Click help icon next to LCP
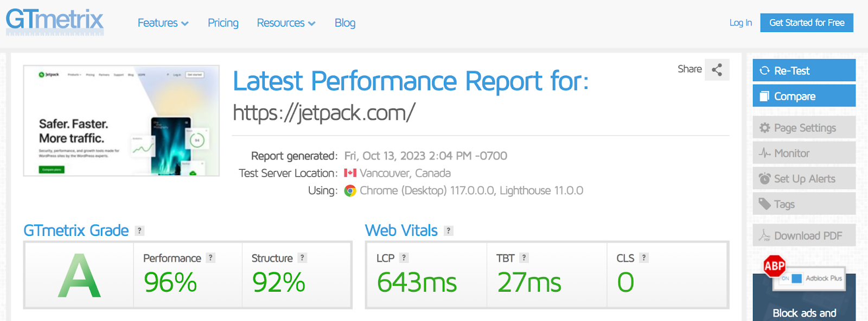 (404, 258)
